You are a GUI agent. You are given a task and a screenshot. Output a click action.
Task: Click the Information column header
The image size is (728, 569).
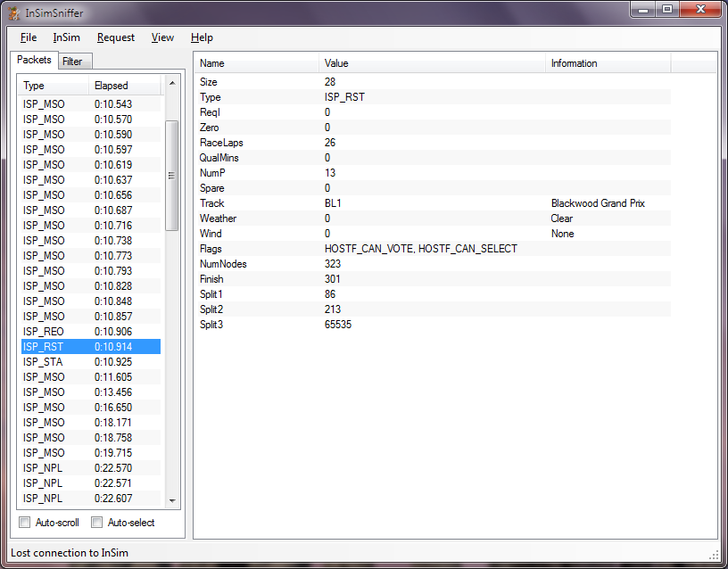608,63
